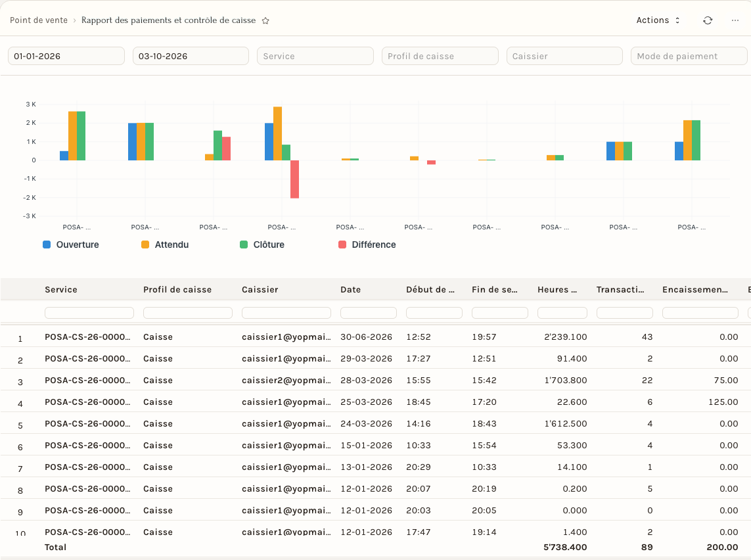Select date cell 15-01-2026

tap(367, 446)
